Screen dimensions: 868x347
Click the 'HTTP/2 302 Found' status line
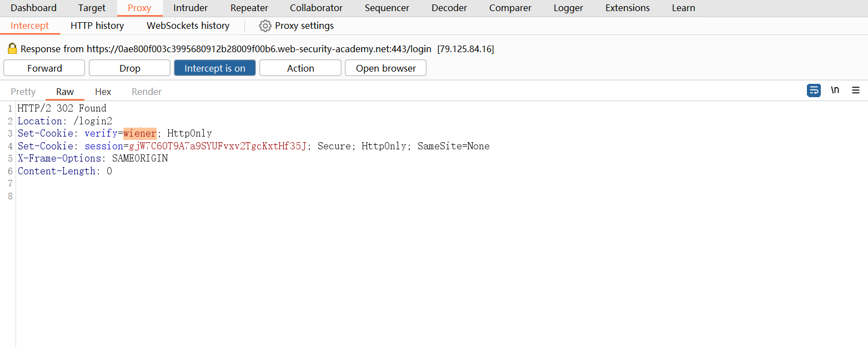coord(62,108)
